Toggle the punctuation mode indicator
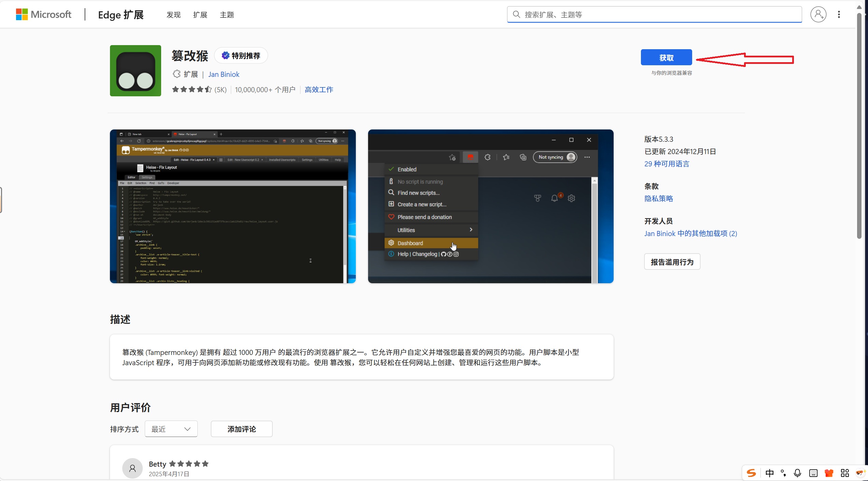This screenshot has height=481, width=868. tap(783, 473)
